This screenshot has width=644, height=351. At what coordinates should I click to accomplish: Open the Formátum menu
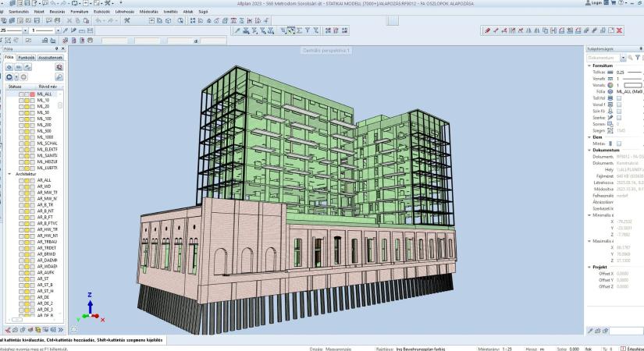point(80,12)
